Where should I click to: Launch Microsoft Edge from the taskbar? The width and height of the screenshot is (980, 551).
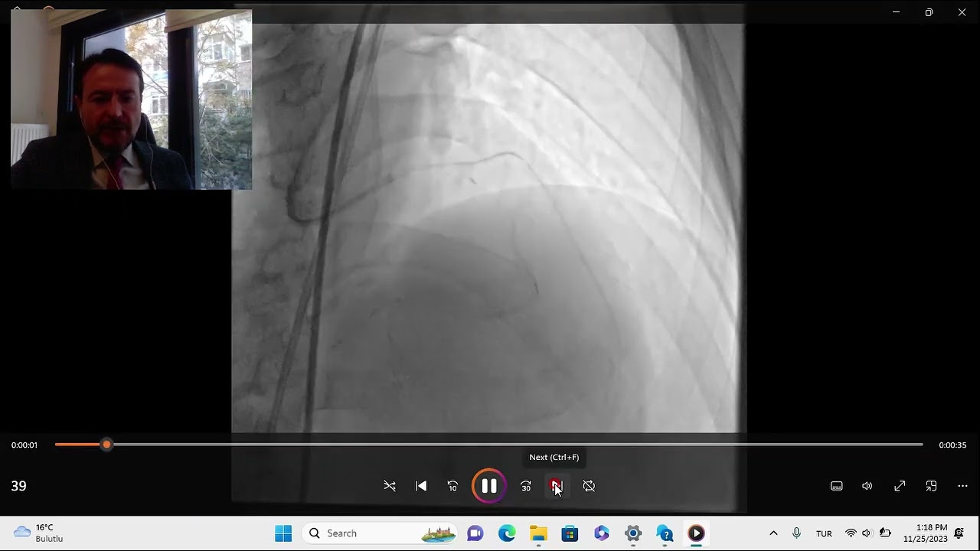pos(507,533)
